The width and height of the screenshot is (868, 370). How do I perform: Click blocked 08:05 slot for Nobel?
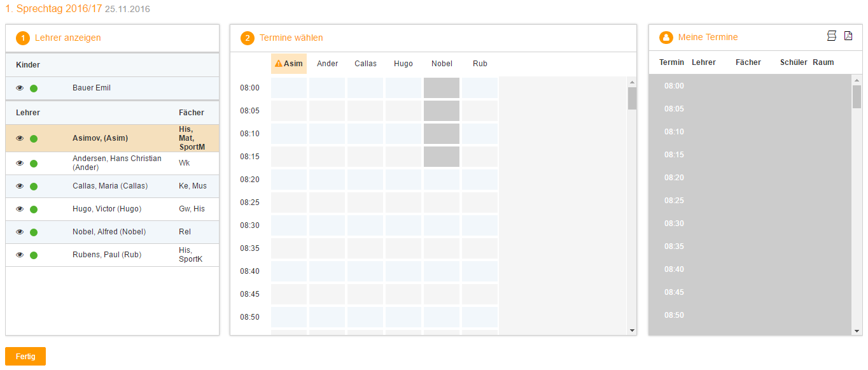pos(442,111)
